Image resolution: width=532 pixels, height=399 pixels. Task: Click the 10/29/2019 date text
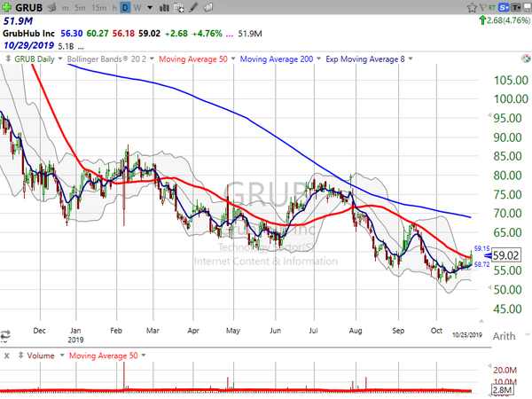point(28,45)
